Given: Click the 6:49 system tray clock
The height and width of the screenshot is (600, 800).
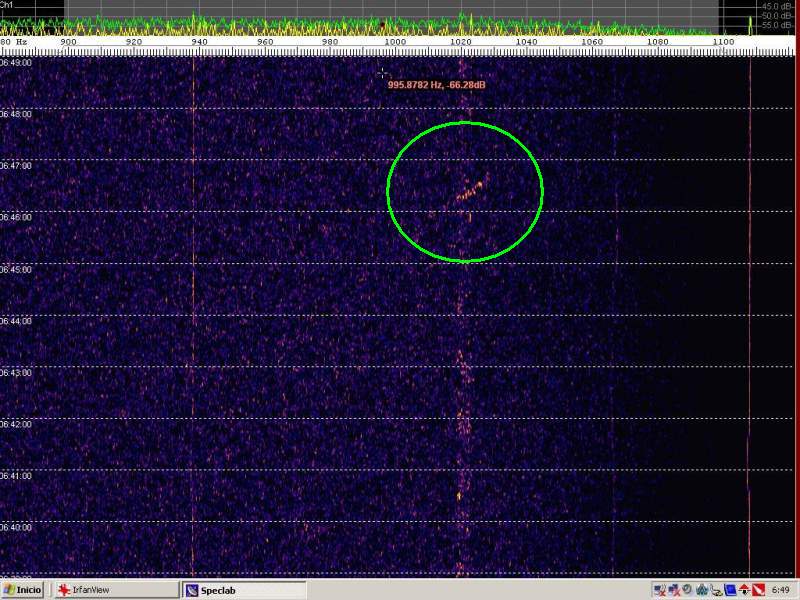Looking at the screenshot, I should pyautogui.click(x=781, y=590).
